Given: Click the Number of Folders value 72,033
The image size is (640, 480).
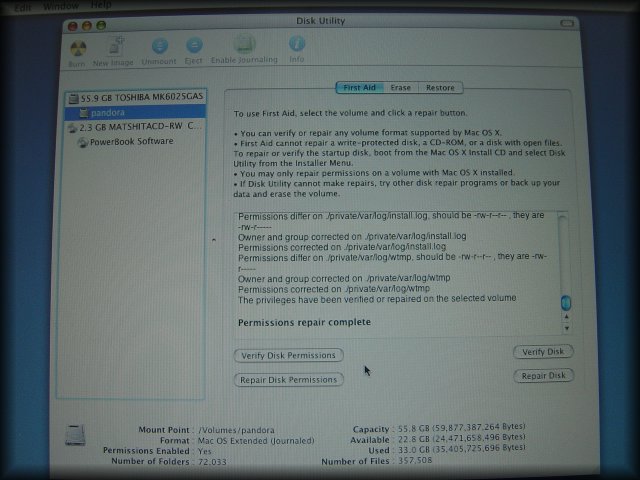Looking at the screenshot, I should coord(212,462).
